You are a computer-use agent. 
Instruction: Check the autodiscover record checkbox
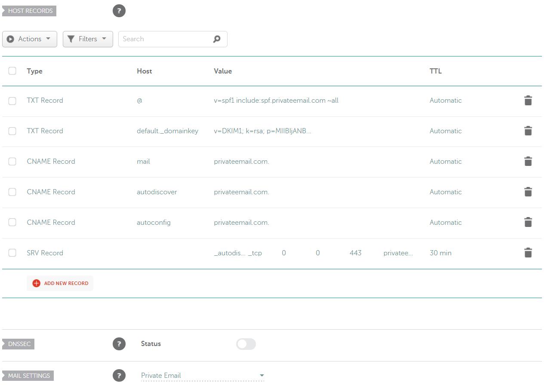(x=12, y=192)
